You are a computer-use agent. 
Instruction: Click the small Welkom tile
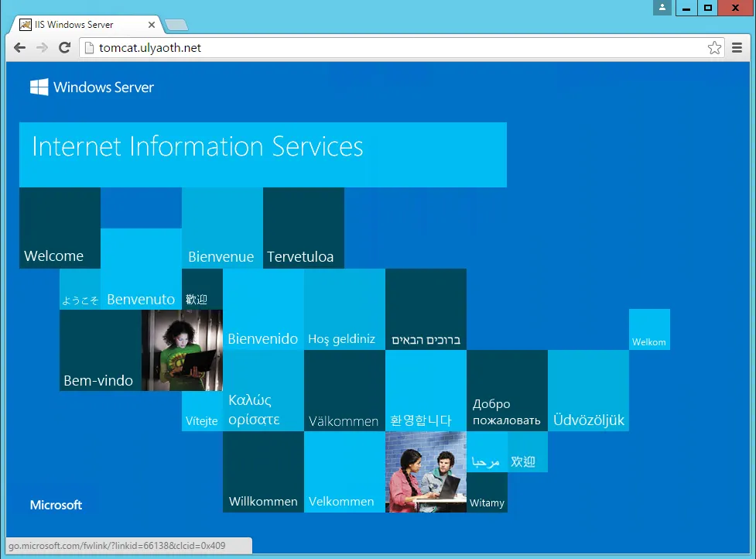pyautogui.click(x=648, y=330)
